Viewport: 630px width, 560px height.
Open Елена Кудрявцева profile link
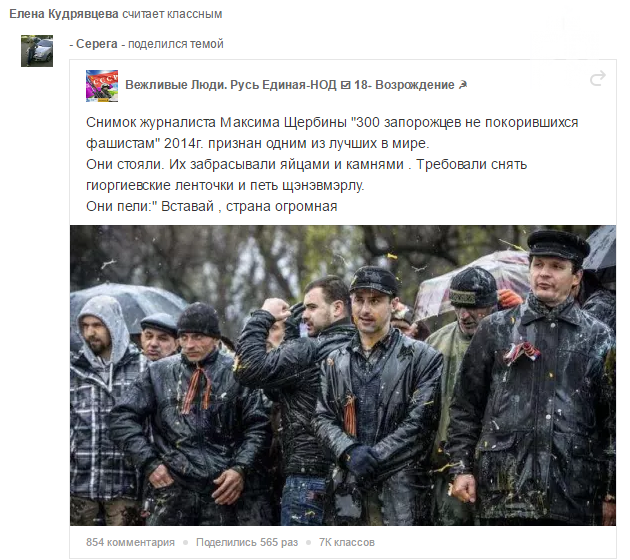pyautogui.click(x=64, y=14)
